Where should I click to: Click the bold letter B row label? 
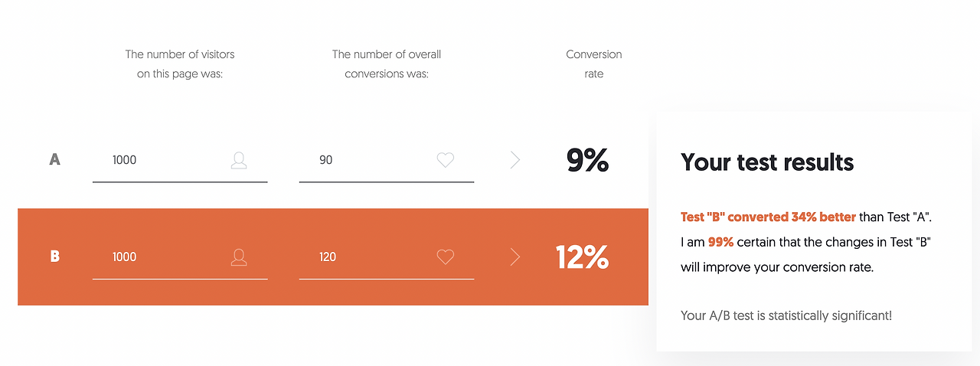tap(54, 257)
